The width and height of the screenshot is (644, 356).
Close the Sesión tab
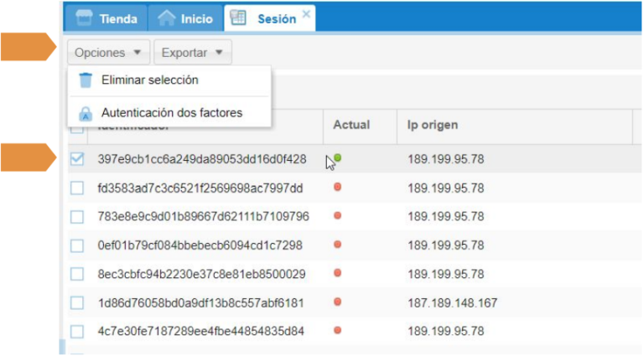[306, 14]
